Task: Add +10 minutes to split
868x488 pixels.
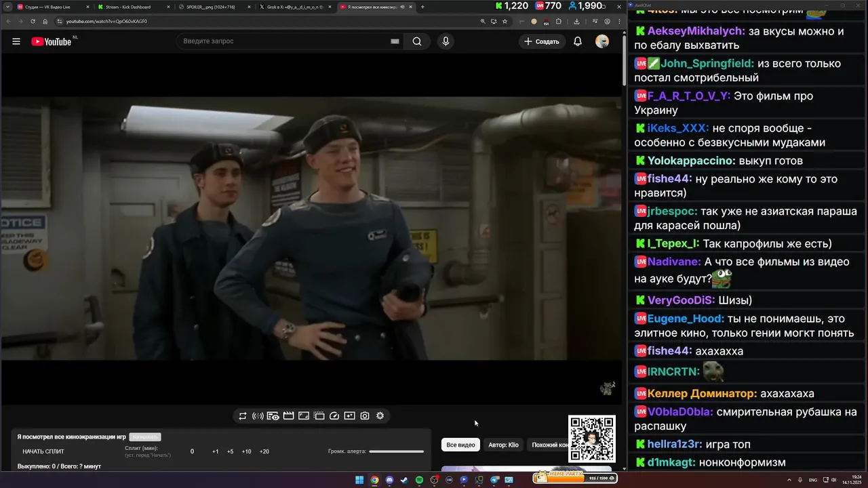Action: 247,451
